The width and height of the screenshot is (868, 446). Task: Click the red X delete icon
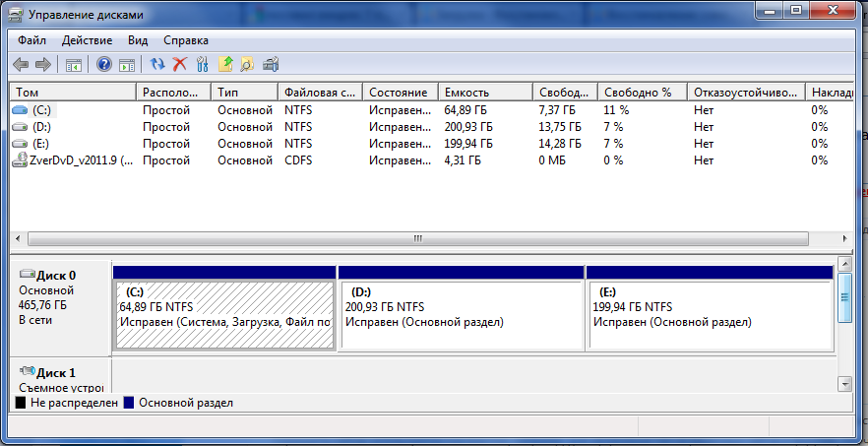click(x=179, y=65)
